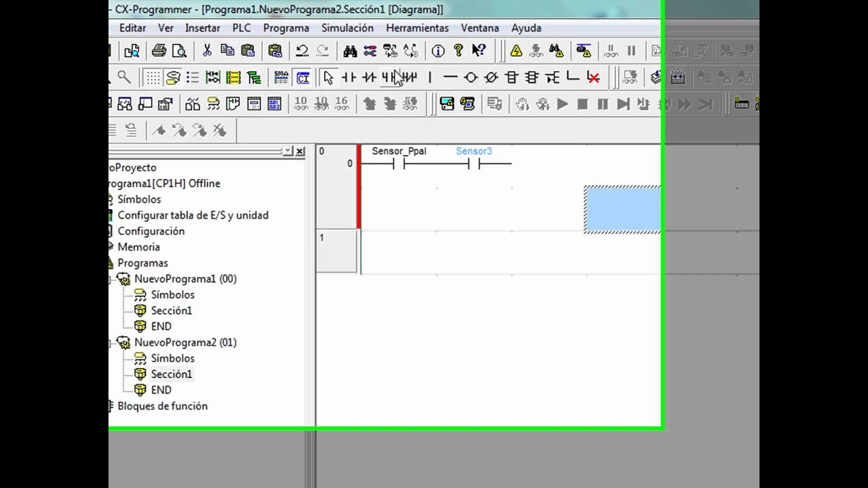Click the yellow Help question mark icon
The image size is (868, 488).
point(458,51)
